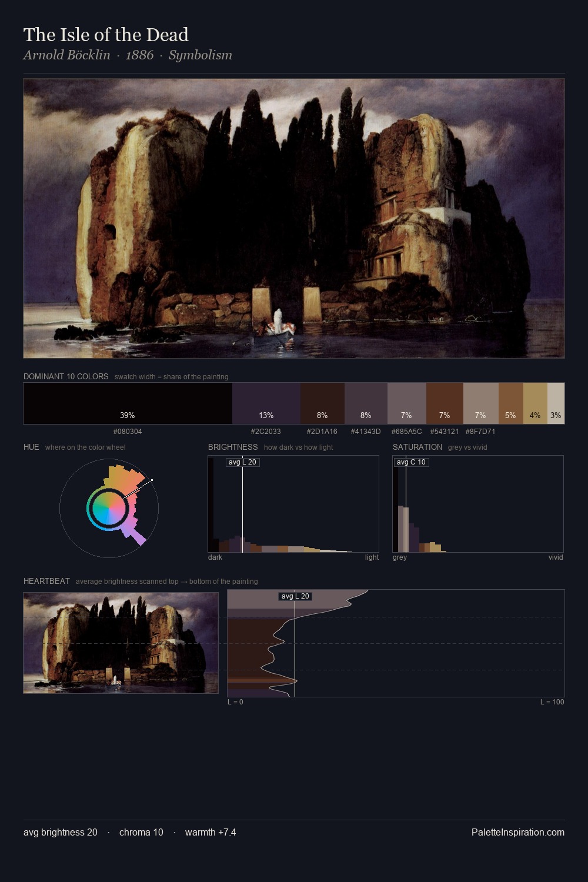
Task: Click the hue color wheel chart
Action: pos(109,508)
